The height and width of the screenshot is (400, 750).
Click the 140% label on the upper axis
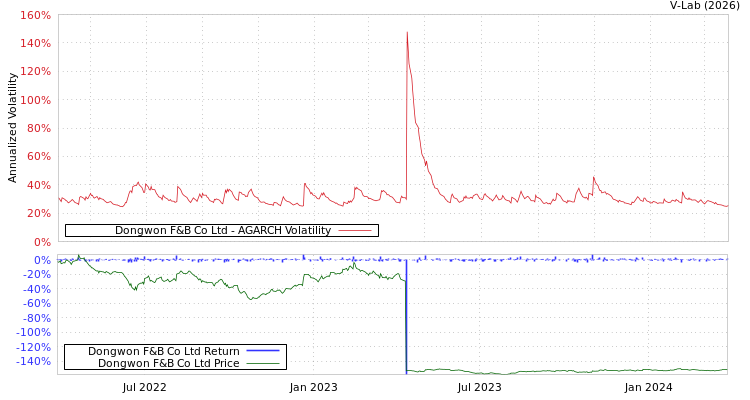[35, 44]
